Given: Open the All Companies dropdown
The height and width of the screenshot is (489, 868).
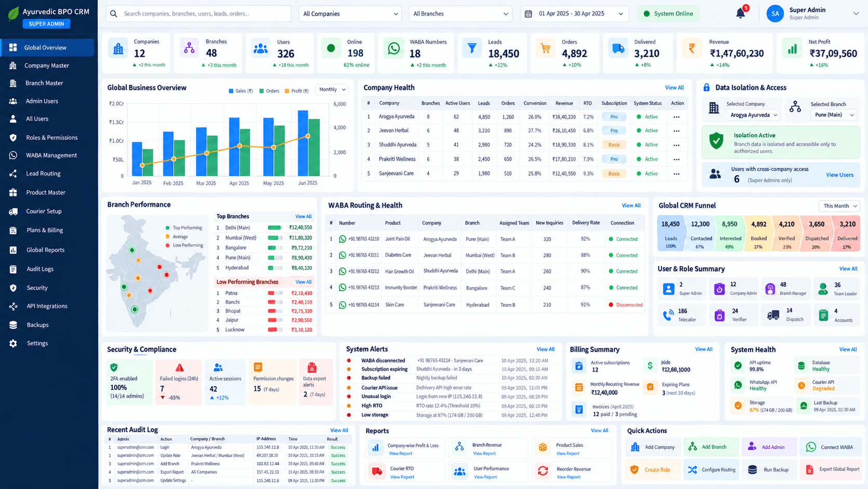Looking at the screenshot, I should (x=350, y=14).
